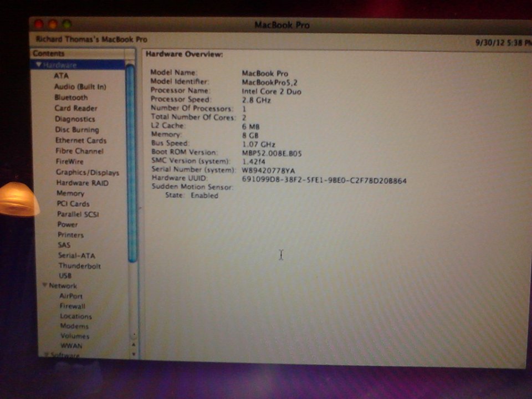The width and height of the screenshot is (532, 399).
Task: Select Disc Burning entry
Action: [x=77, y=130]
